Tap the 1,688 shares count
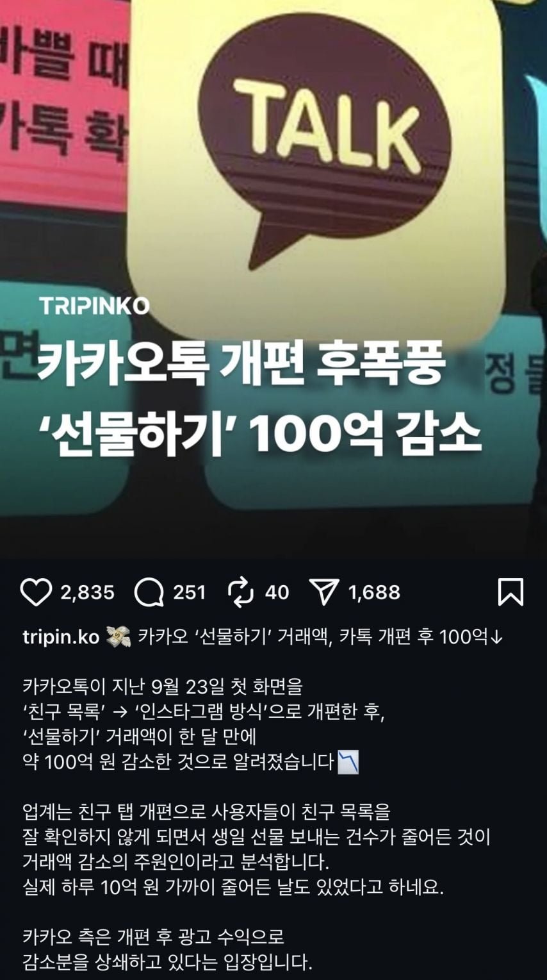This screenshot has width=547, height=980. point(374,592)
